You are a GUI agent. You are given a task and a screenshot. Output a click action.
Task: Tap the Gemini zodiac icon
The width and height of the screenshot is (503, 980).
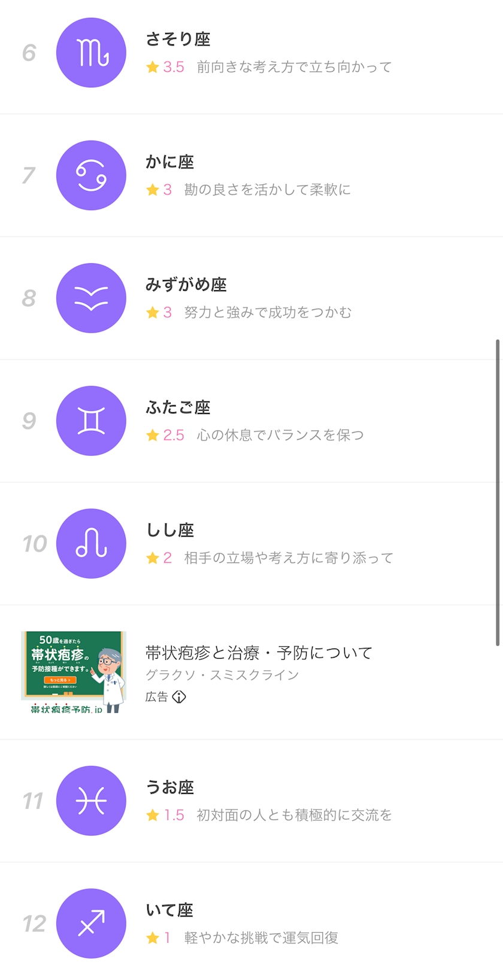(x=91, y=421)
